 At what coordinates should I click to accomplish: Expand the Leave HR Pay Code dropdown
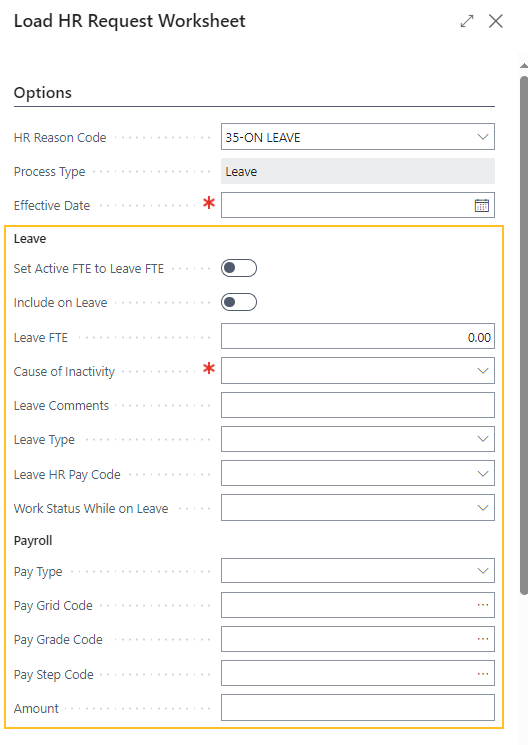pyautogui.click(x=483, y=473)
